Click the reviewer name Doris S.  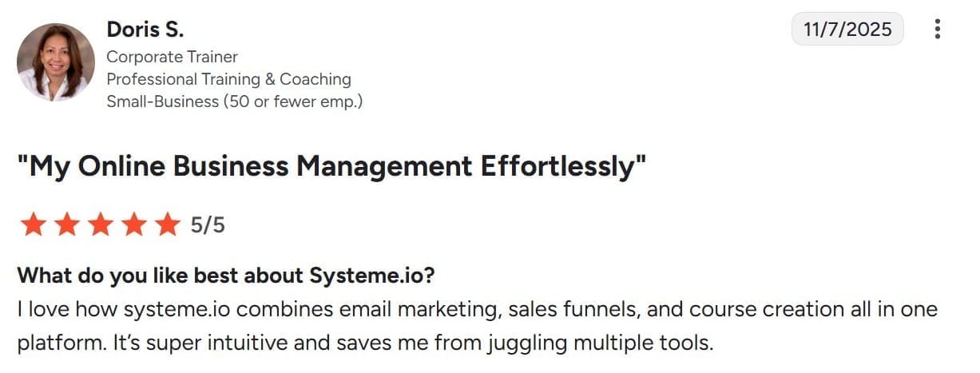coord(145,30)
